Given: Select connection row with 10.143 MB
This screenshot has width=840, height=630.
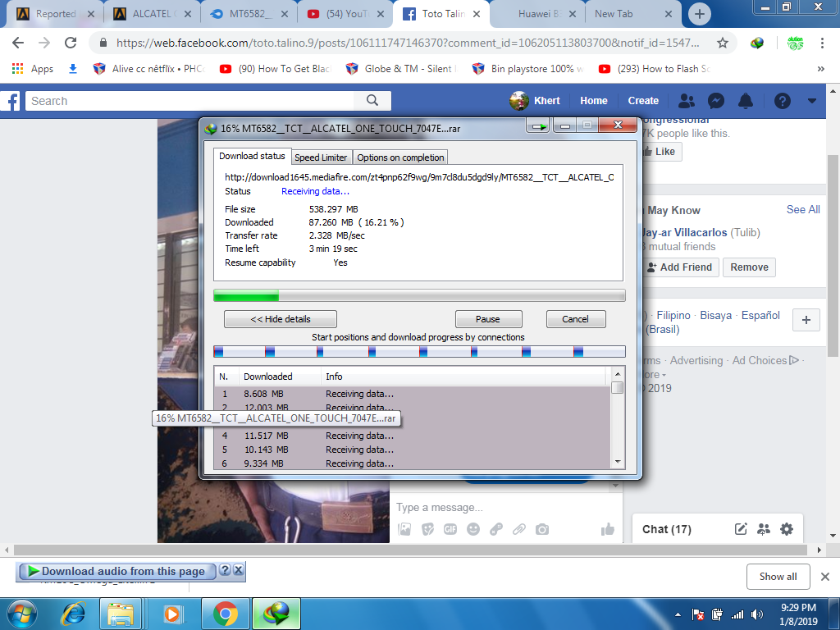Looking at the screenshot, I should pos(413,450).
